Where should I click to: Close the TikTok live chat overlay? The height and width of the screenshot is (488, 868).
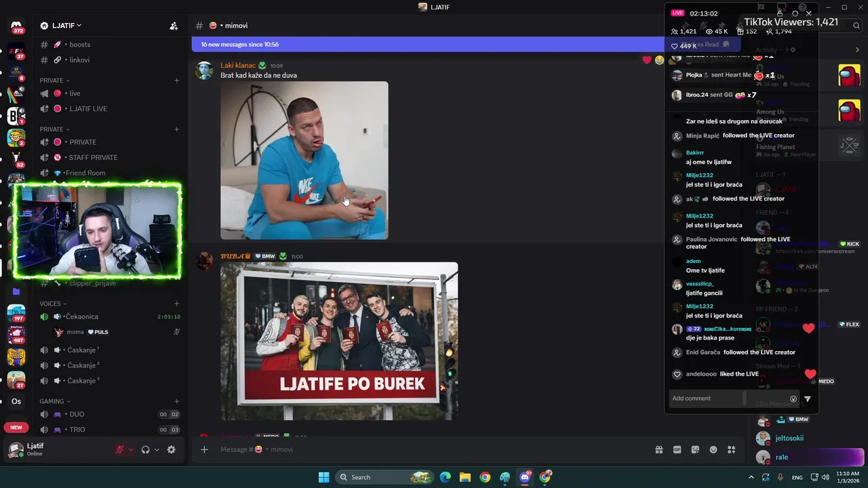click(x=808, y=14)
